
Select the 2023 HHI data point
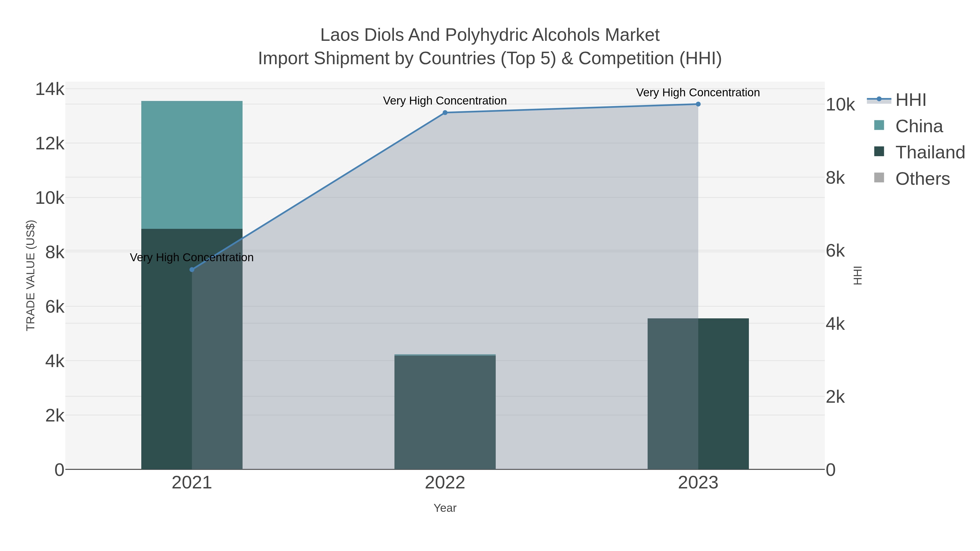click(698, 104)
